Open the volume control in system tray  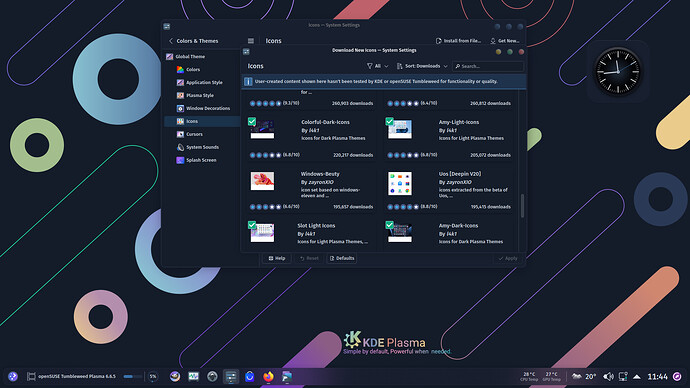pyautogui.click(x=608, y=377)
